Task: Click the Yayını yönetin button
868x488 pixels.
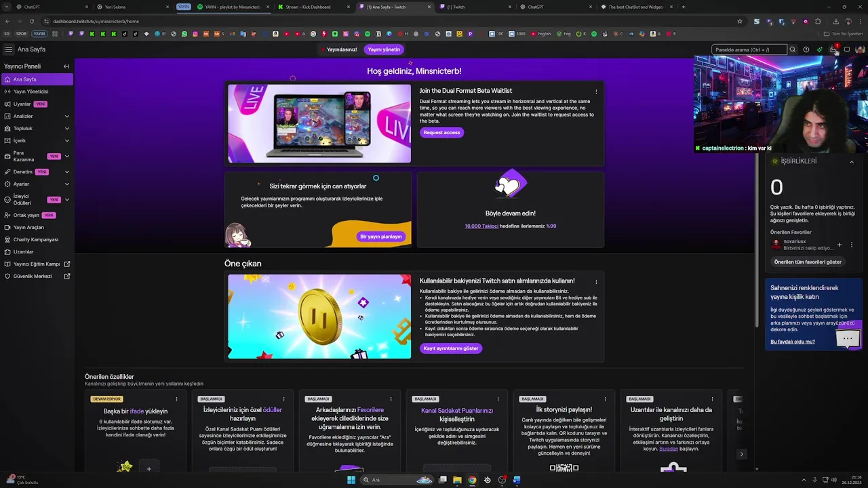Action: coord(384,49)
